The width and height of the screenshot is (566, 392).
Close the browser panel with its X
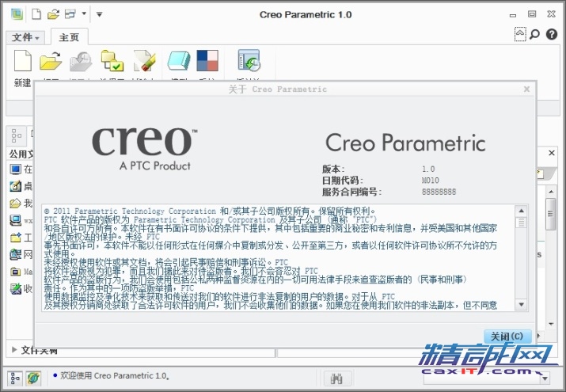pos(552,153)
